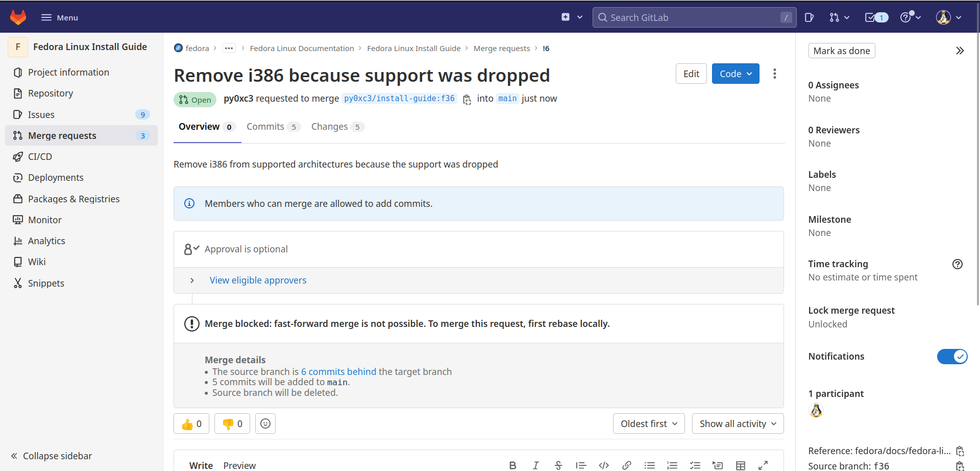
Task: Open the Help question mark dropdown
Action: (910, 17)
